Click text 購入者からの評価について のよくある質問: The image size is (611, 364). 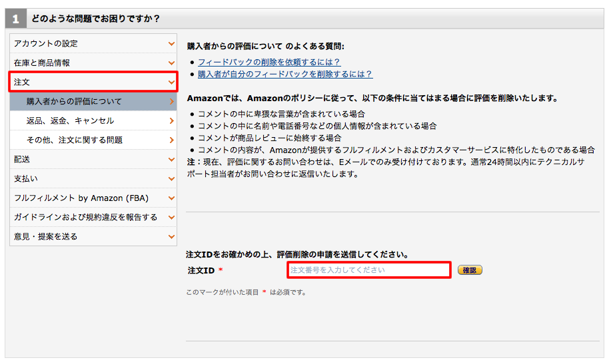point(266,47)
